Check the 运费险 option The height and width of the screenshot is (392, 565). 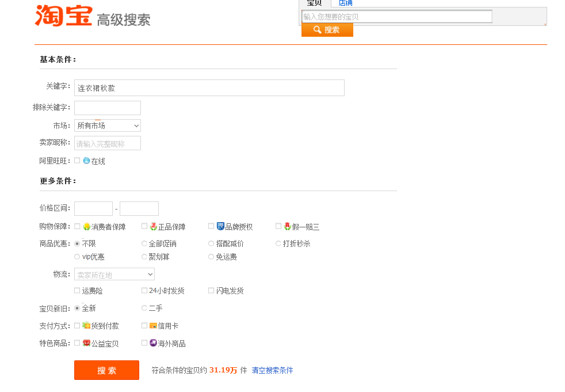click(77, 291)
